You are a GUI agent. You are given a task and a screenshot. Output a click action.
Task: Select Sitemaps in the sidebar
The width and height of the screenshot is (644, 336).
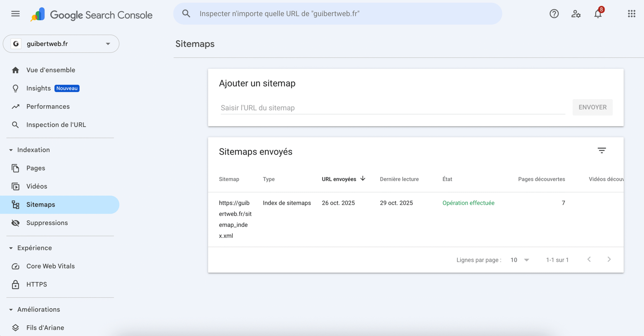point(60,205)
